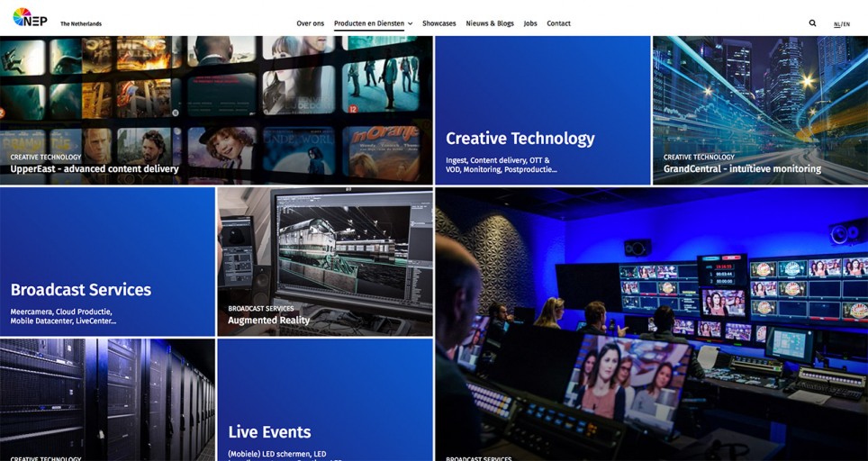This screenshot has height=461, width=868.
Task: Open Producten en Diensten menu item
Action: [x=368, y=23]
